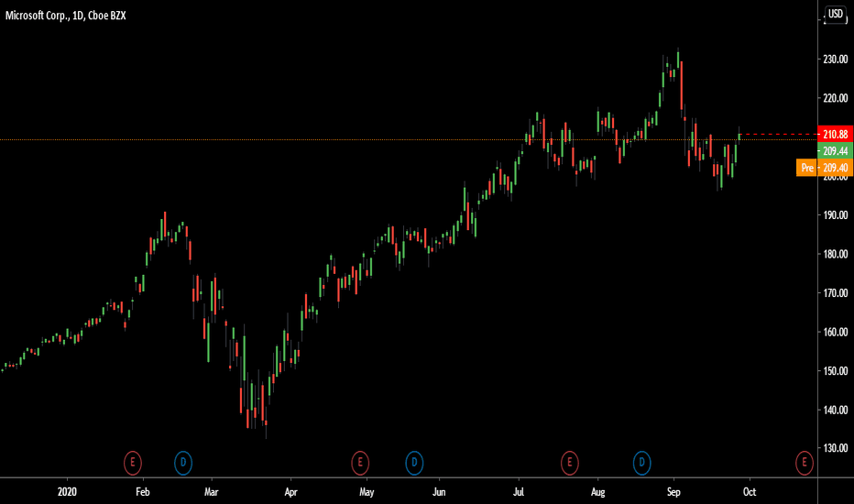Click the Apr time axis label
Image resolution: width=854 pixels, height=504 pixels.
(x=290, y=492)
